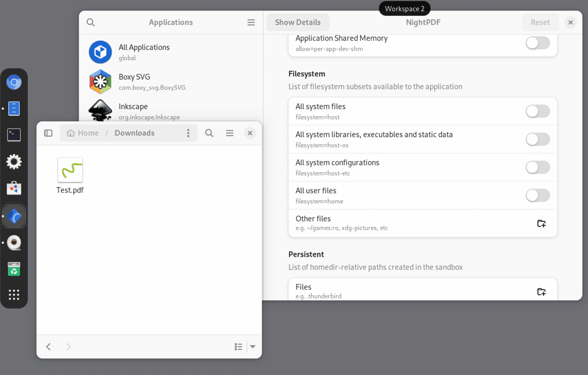This screenshot has width=588, height=375.
Task: Click Home in the Files path bar
Action: coord(83,133)
